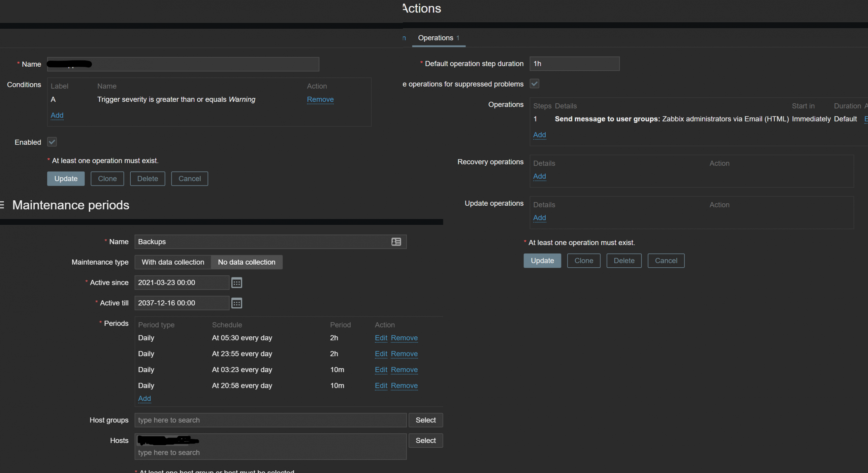Remove the 20:58 daily maintenance period
The width and height of the screenshot is (868, 473).
[x=404, y=385]
